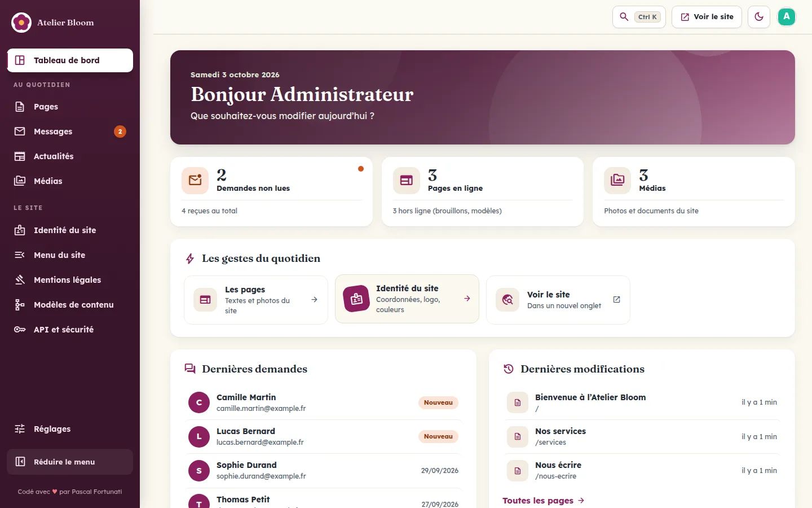Open Actualités in the sidebar
This screenshot has height=508, width=812.
[70, 156]
